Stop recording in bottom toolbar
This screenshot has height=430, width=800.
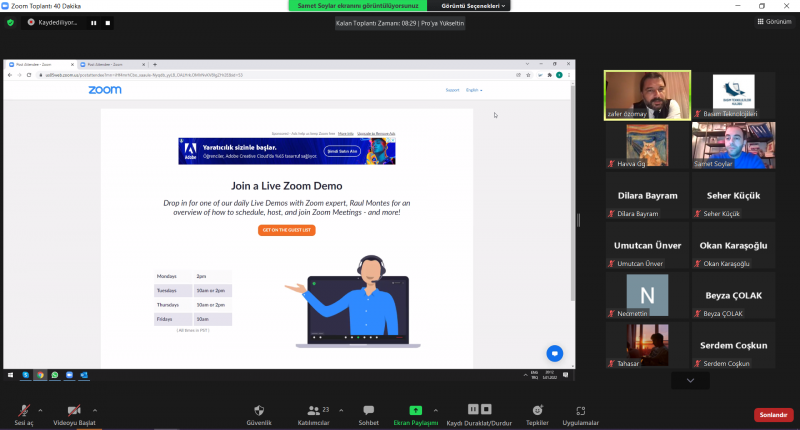point(486,409)
